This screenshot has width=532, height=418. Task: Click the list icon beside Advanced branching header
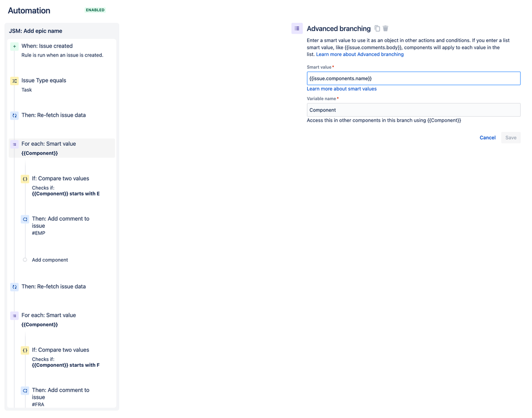(297, 28)
